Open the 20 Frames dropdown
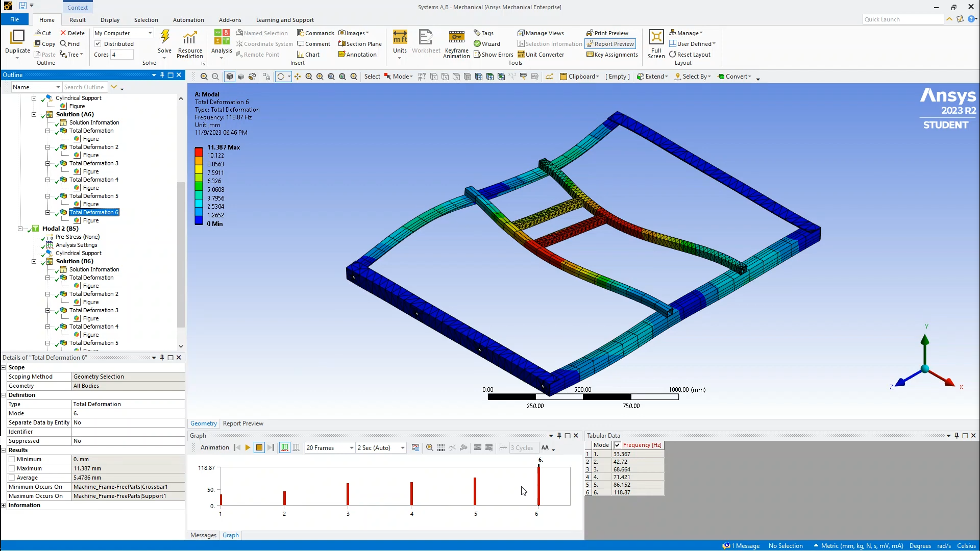The width and height of the screenshot is (980, 551). pos(330,448)
